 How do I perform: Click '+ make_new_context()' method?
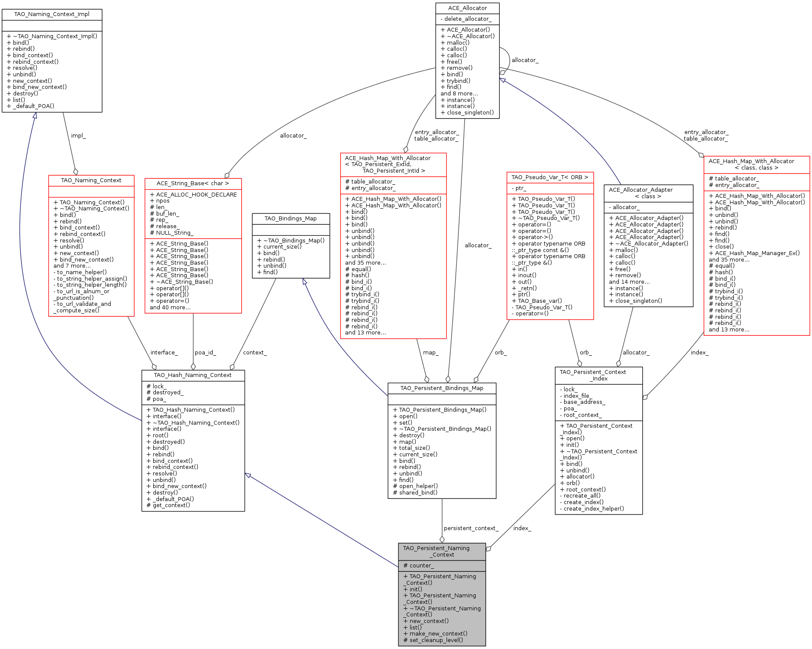(x=435, y=634)
